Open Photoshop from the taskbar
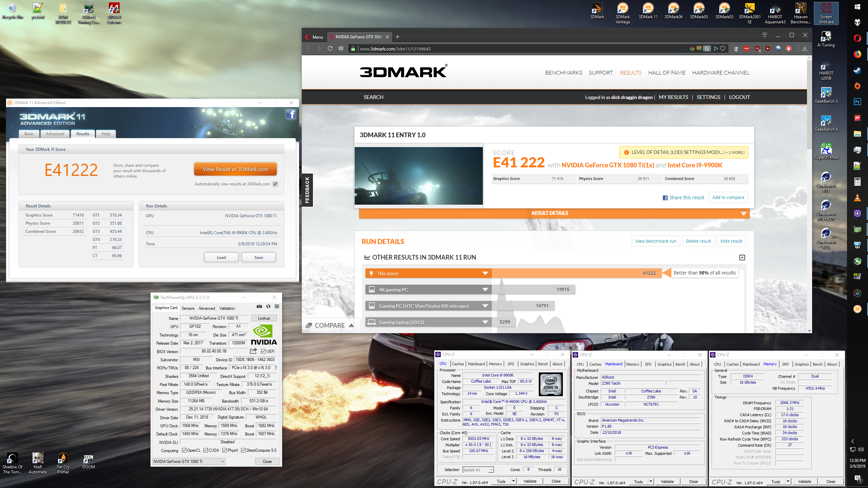 [857, 102]
